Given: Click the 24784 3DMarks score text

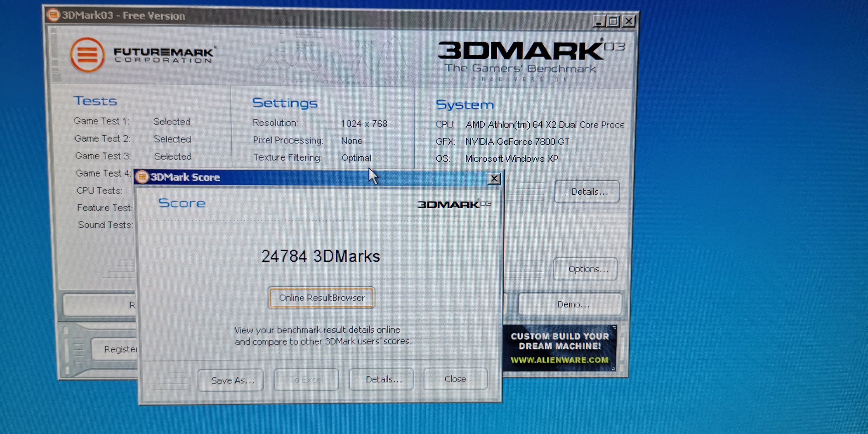Looking at the screenshot, I should tap(321, 256).
